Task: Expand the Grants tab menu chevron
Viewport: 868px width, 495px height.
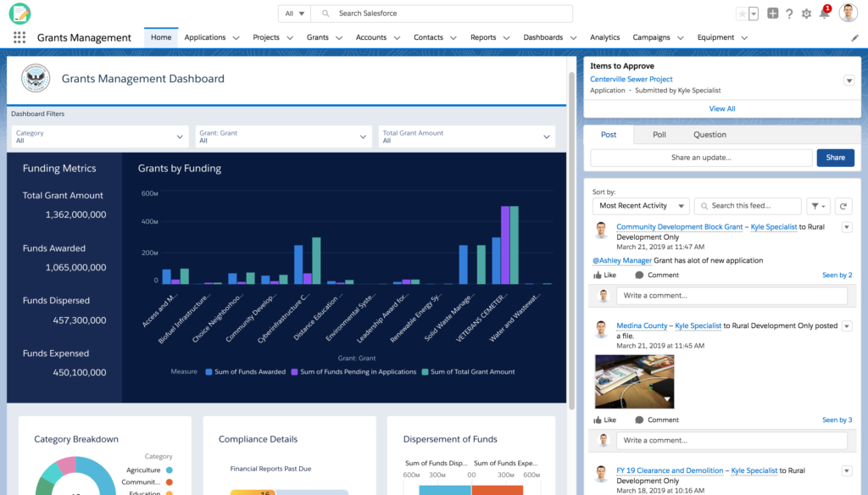Action: (339, 37)
